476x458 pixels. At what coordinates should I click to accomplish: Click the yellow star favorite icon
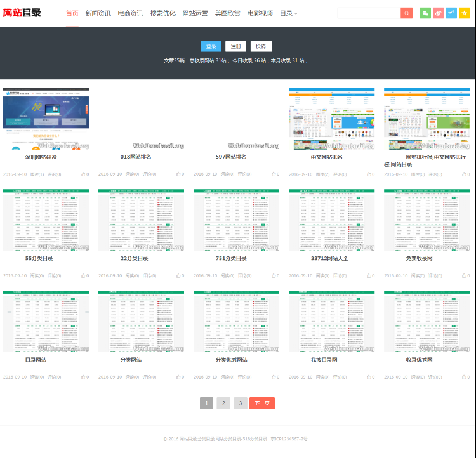coord(464,13)
